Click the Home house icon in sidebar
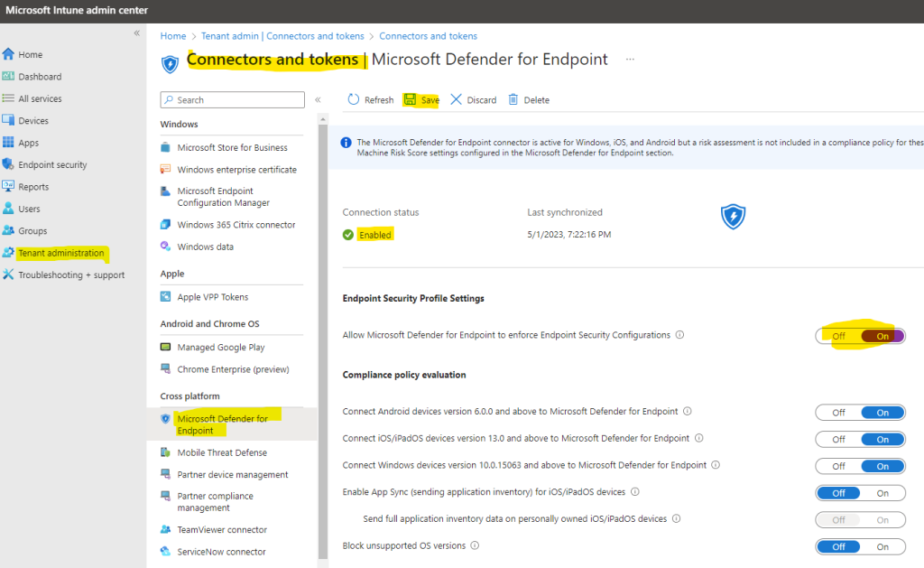Image resolution: width=924 pixels, height=568 pixels. (x=8, y=54)
